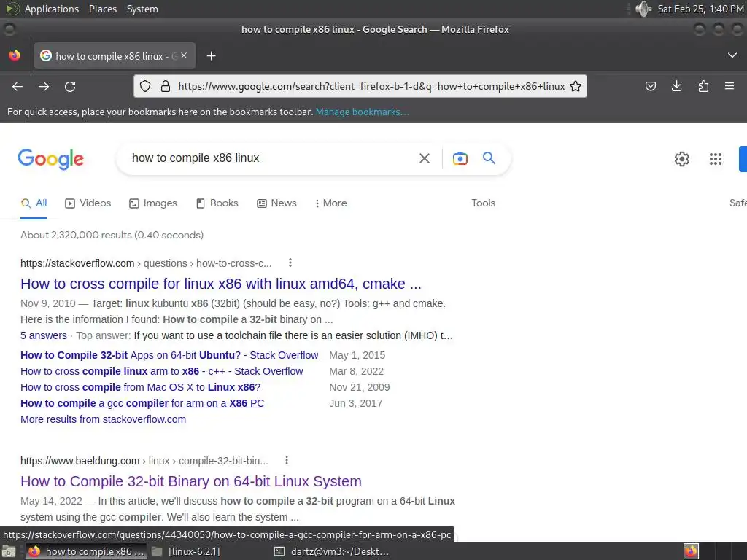
Task: Switch to dartz@vm3 terminal window
Action: coord(332,551)
